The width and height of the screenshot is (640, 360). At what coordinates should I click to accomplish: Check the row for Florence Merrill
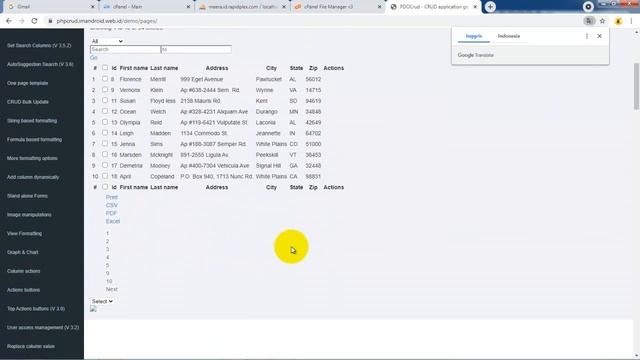point(105,79)
